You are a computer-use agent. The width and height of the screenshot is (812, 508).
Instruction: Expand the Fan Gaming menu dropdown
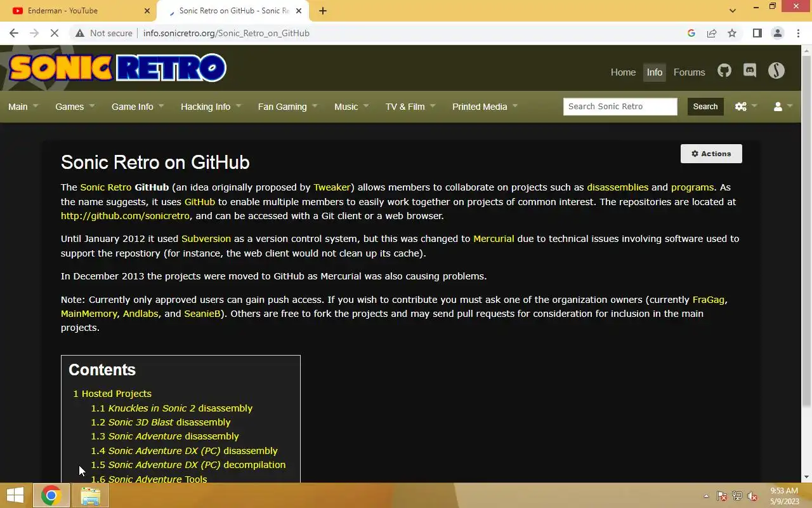pos(287,107)
